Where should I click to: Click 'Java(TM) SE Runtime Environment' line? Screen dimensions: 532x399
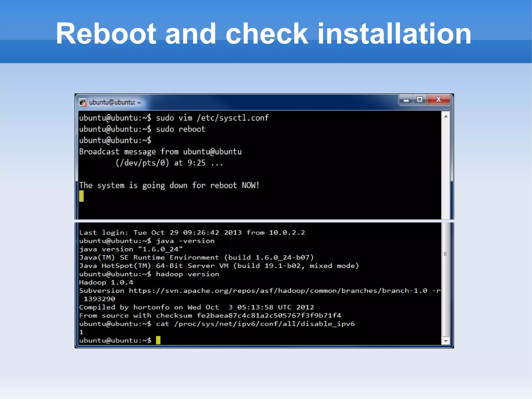pyautogui.click(x=196, y=258)
